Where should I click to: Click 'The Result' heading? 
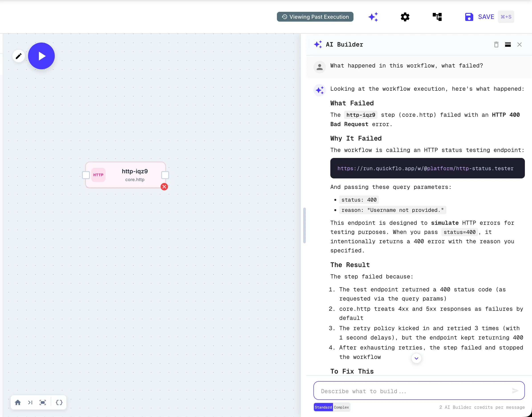click(x=350, y=265)
